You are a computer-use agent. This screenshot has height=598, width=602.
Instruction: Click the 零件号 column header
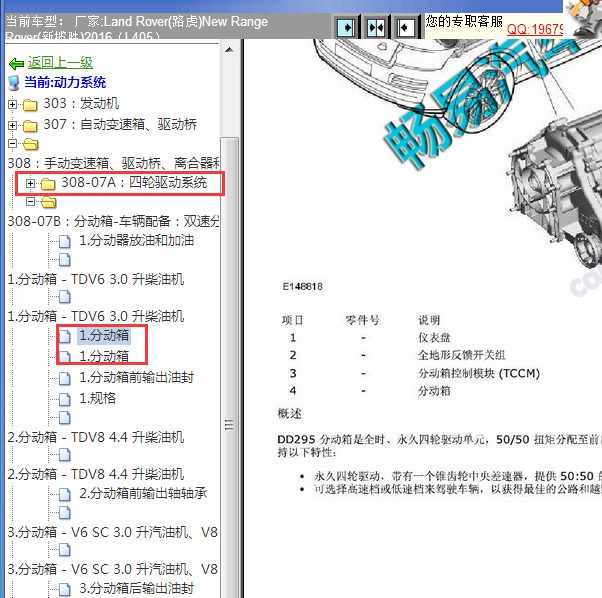[x=362, y=320]
